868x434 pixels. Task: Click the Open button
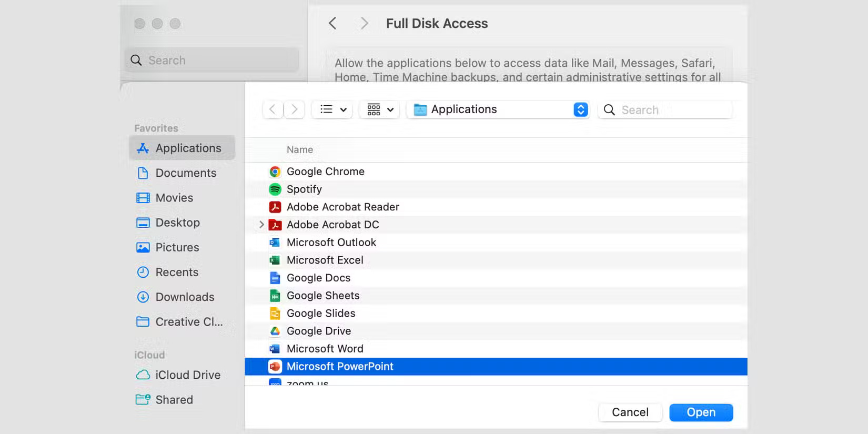tap(701, 412)
